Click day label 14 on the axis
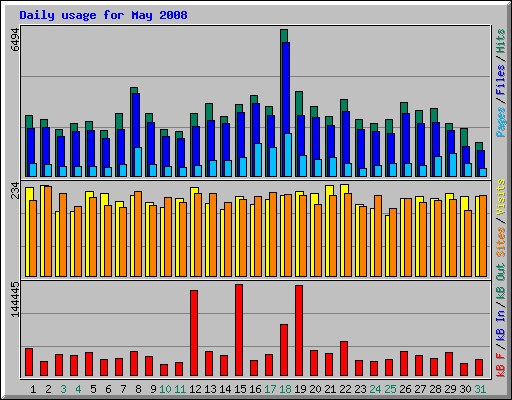Viewport: 512px width, 400px height. pyautogui.click(x=225, y=389)
